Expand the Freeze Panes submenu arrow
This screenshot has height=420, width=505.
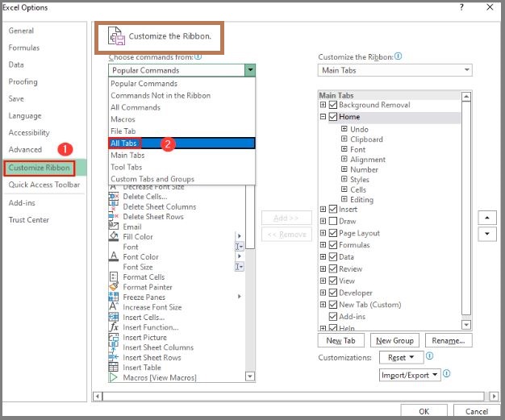coord(240,297)
